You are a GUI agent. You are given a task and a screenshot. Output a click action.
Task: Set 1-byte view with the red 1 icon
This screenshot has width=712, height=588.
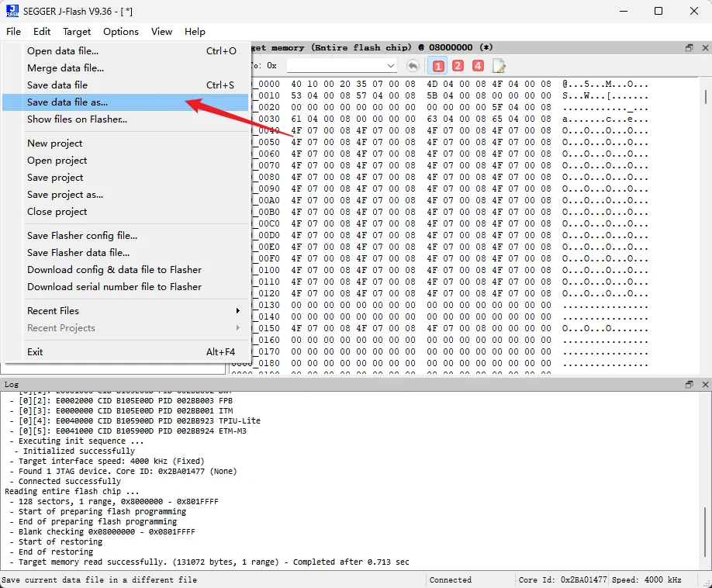coord(437,66)
